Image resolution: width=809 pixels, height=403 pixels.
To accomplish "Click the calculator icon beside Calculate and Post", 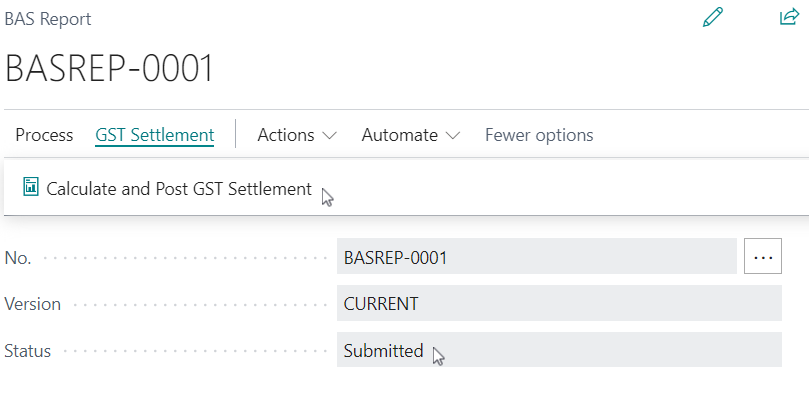I will 30,187.
